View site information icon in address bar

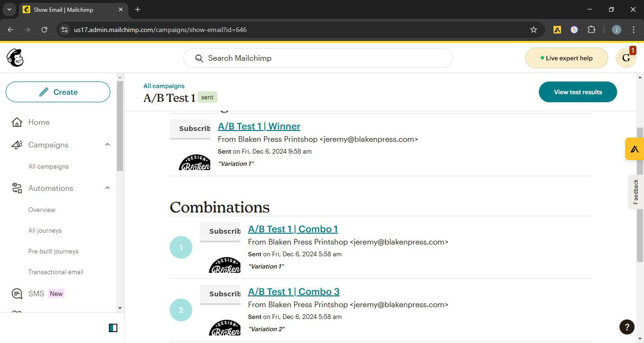(x=65, y=30)
